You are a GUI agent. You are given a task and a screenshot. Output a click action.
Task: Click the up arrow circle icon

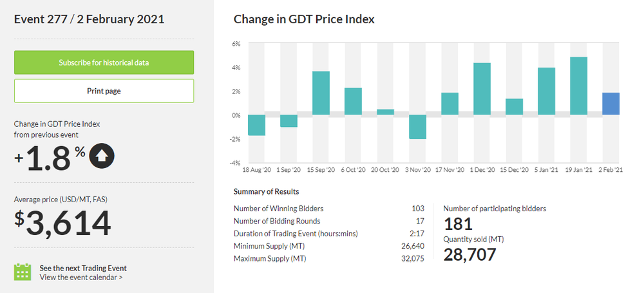click(x=102, y=157)
